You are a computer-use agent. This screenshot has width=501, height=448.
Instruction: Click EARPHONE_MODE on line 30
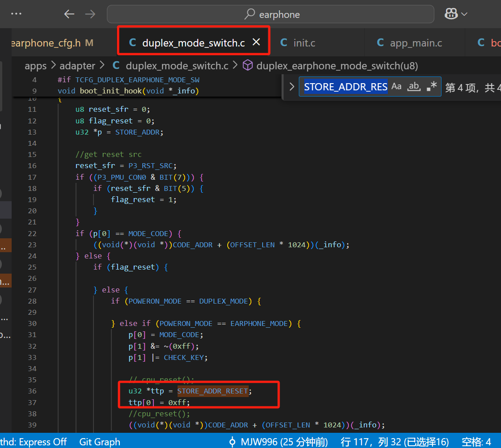[259, 323]
